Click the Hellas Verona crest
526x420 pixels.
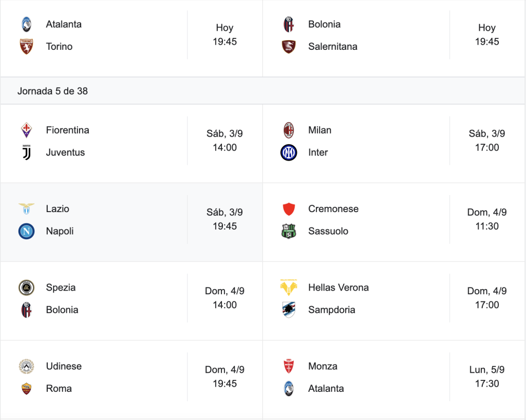[x=289, y=287]
